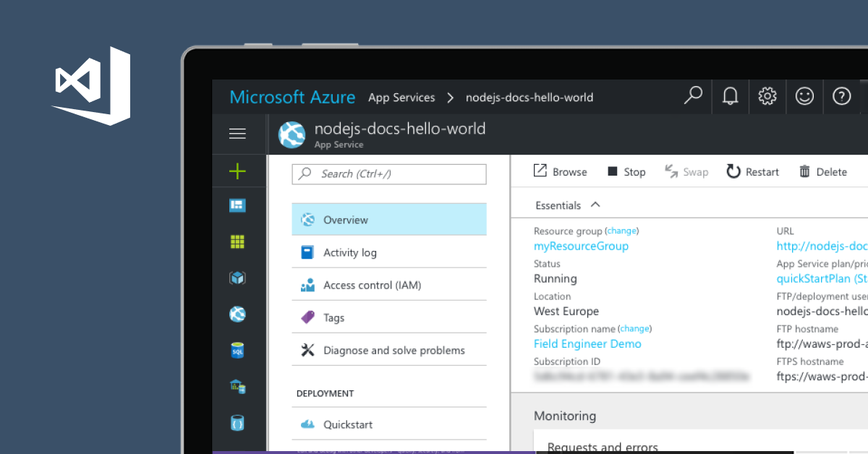868x454 pixels.
Task: Click the West Europe location text
Action: (x=566, y=312)
